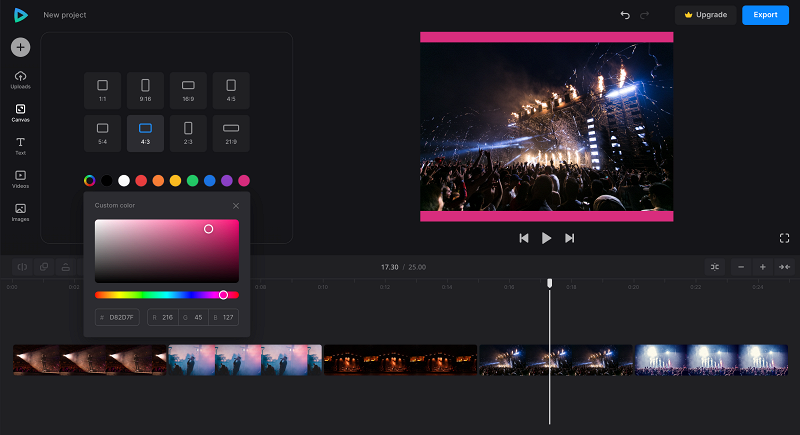
Task: Select the fourth festival stage clip
Action: [556, 360]
